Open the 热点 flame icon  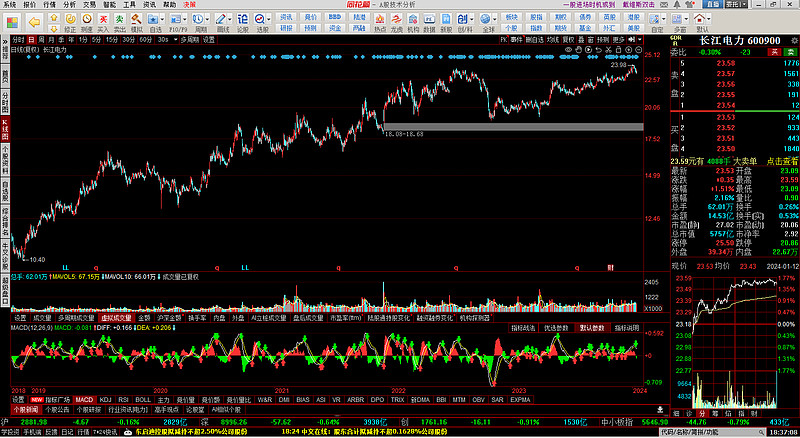pos(380,22)
